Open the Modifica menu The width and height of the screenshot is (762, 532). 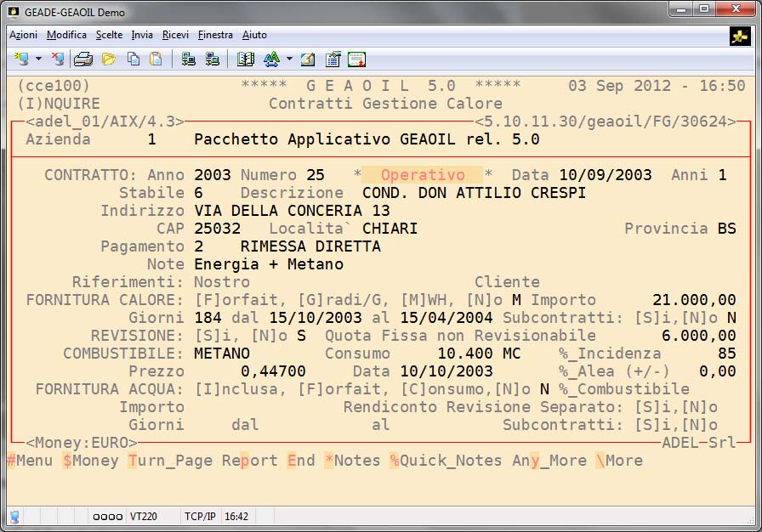(66, 35)
